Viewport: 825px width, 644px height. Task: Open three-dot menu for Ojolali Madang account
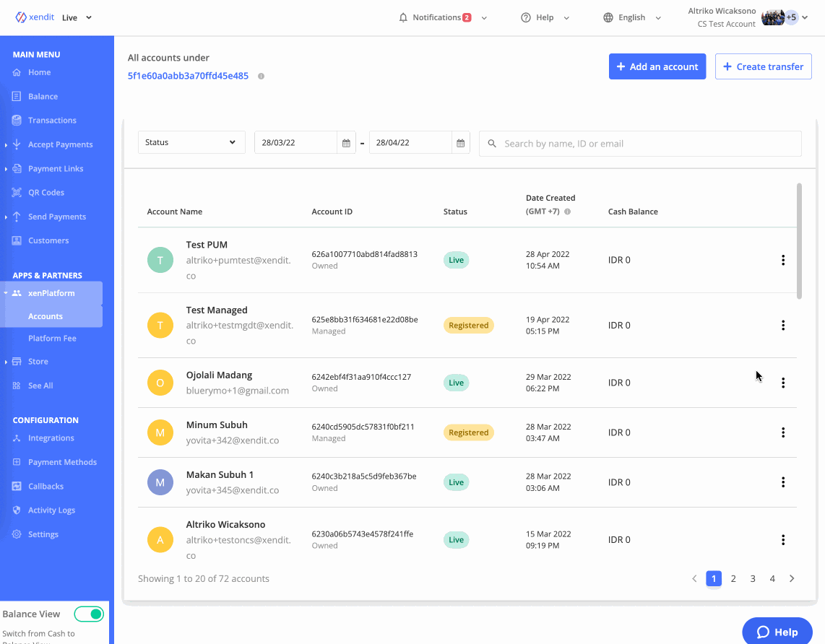click(782, 383)
